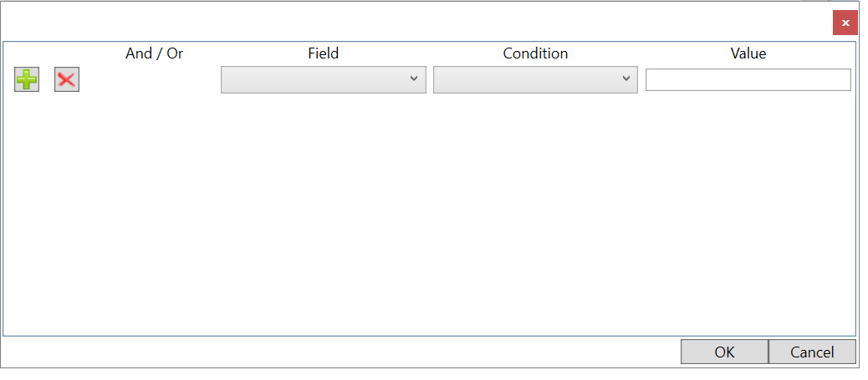Open the Condition combo box
Viewport: 868px width, 380px height.
coord(535,79)
